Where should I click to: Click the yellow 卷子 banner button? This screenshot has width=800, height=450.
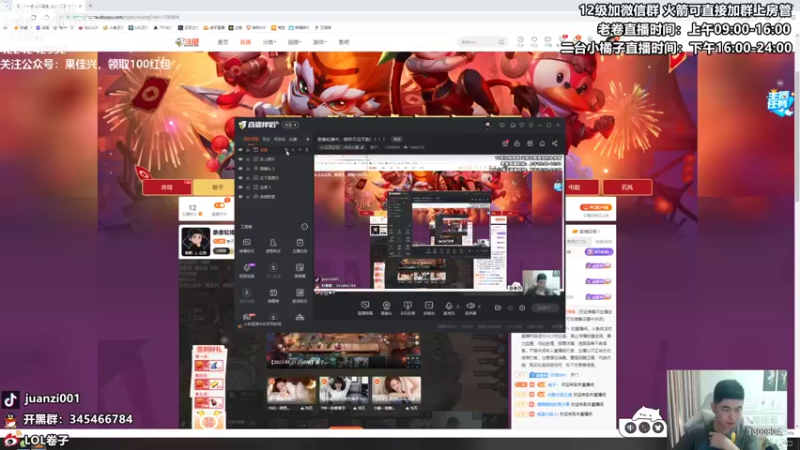pyautogui.click(x=218, y=187)
